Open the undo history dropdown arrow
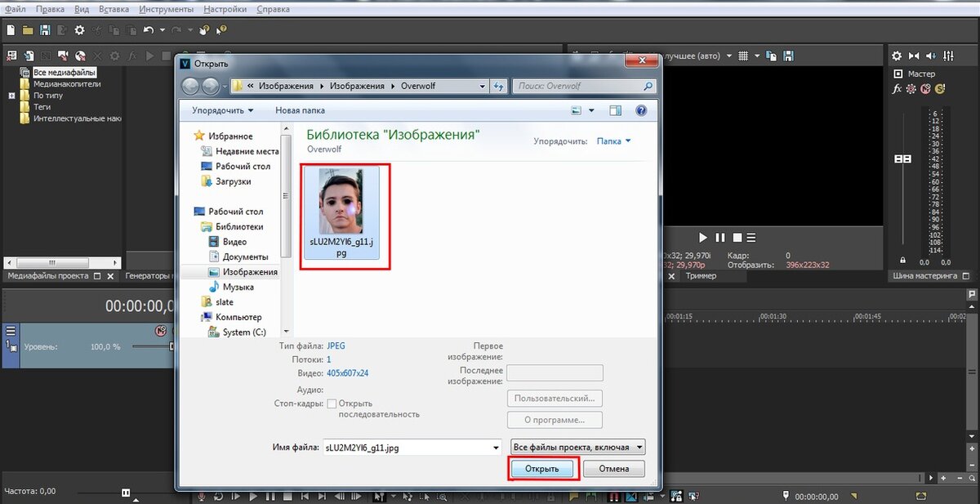 click(x=163, y=30)
